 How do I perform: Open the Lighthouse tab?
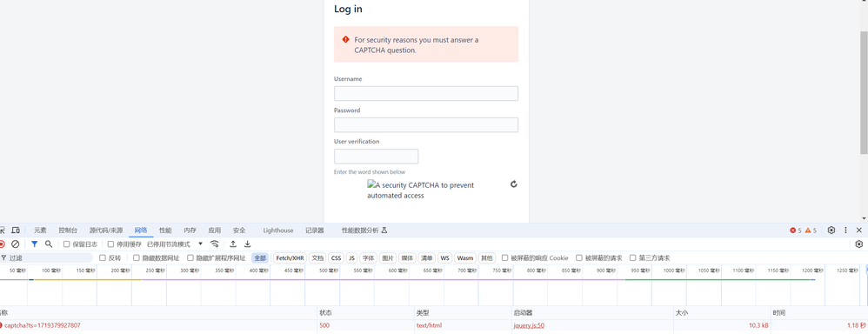pyautogui.click(x=278, y=230)
